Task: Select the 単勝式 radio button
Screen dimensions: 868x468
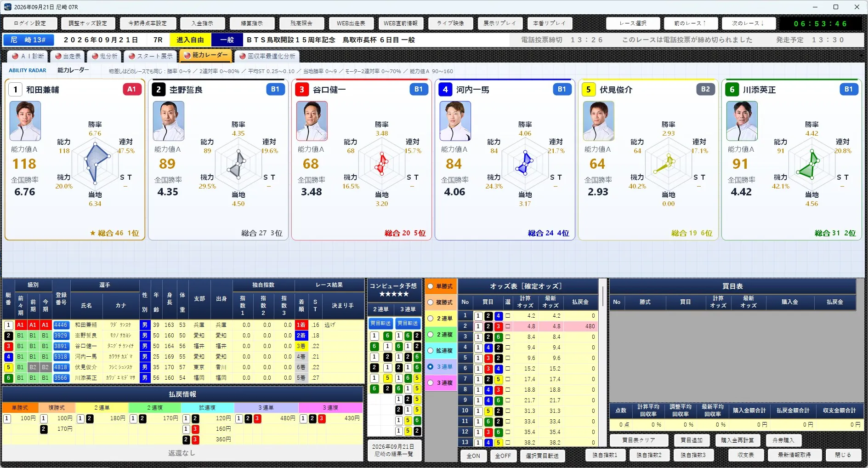Action: click(431, 286)
